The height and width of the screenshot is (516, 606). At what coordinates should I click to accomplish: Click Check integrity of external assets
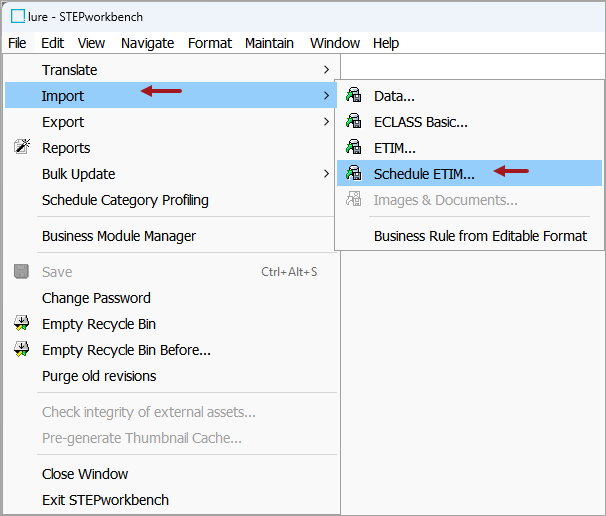(x=171, y=412)
